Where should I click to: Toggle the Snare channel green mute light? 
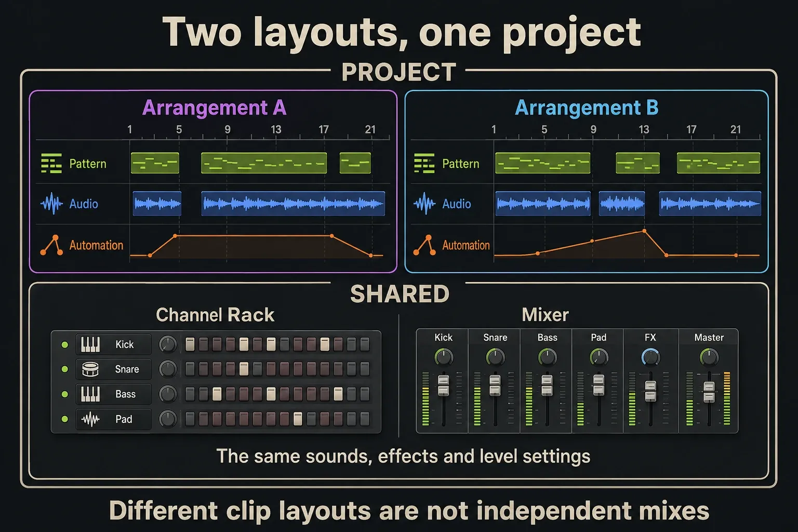pos(65,369)
